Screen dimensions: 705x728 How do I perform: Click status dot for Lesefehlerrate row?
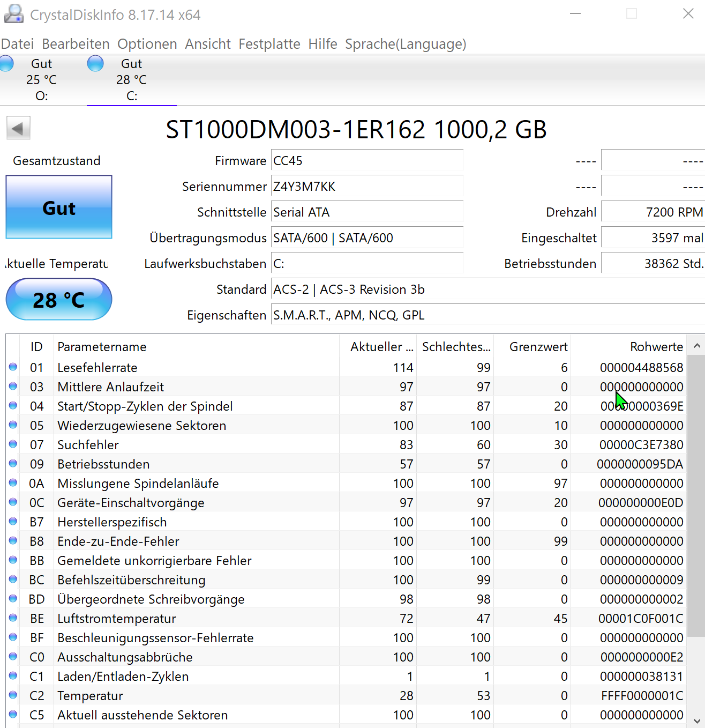coord(13,367)
